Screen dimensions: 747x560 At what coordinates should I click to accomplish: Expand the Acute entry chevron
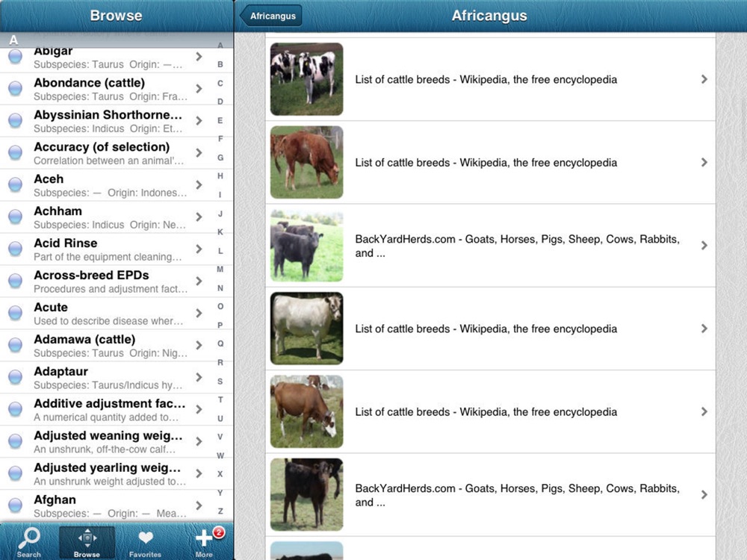(199, 313)
